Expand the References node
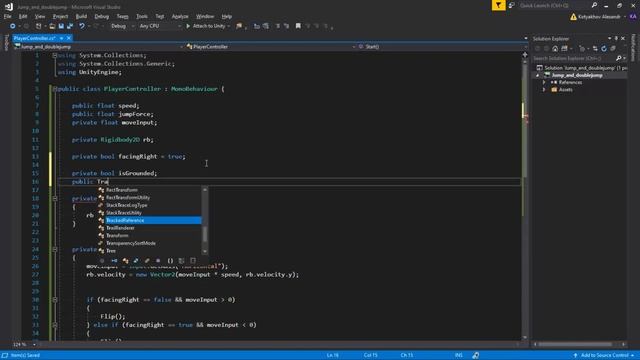This screenshot has width=640, height=360. 544,82
